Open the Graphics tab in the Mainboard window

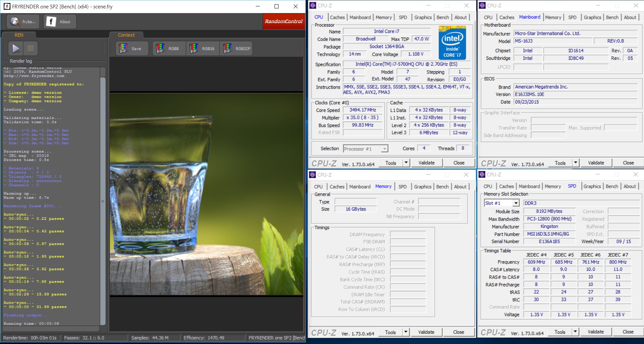click(x=592, y=17)
